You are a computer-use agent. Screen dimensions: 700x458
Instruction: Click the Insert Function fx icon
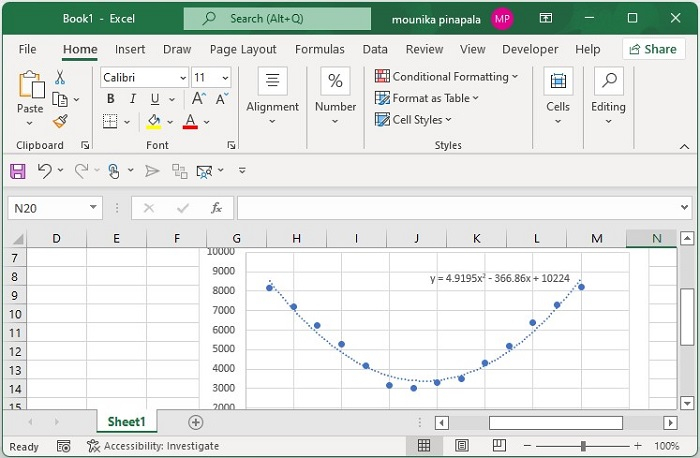(x=215, y=208)
